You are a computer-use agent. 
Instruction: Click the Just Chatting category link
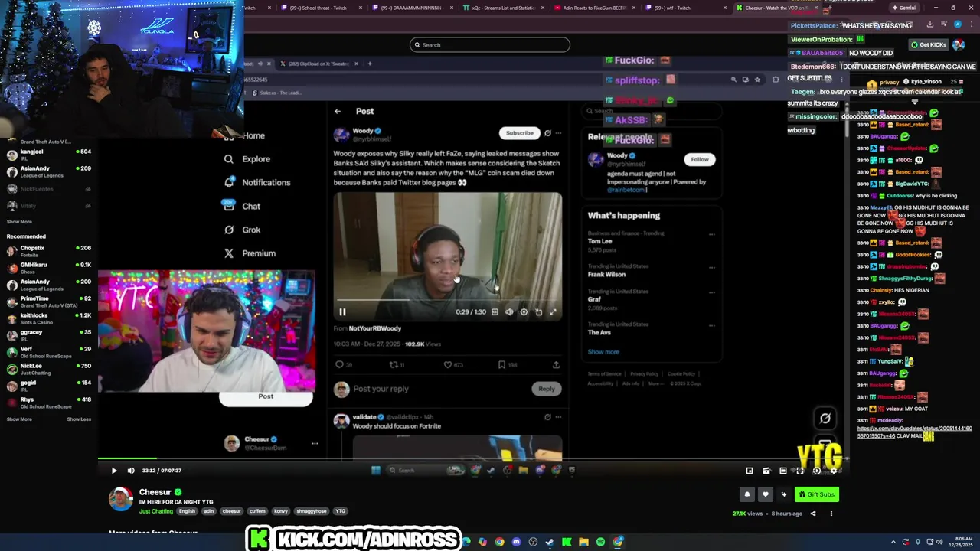click(x=156, y=511)
